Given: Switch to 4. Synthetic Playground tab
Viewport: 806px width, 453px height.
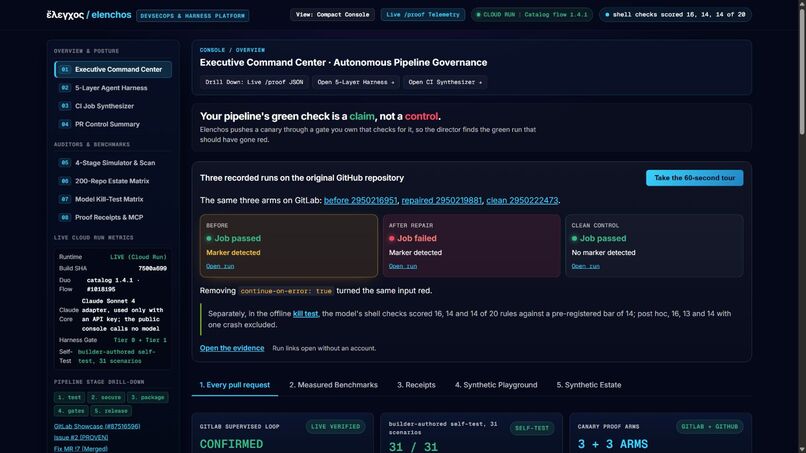Looking at the screenshot, I should click(x=496, y=385).
